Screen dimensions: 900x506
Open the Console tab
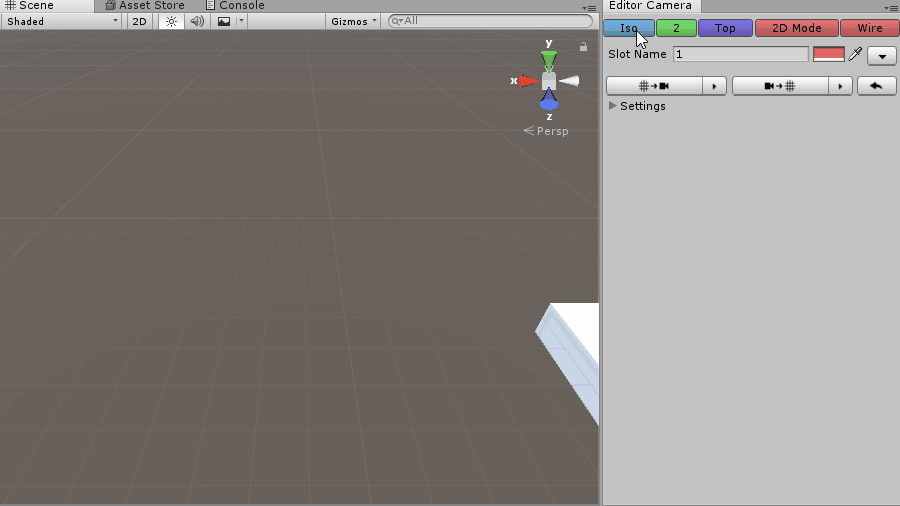(235, 6)
